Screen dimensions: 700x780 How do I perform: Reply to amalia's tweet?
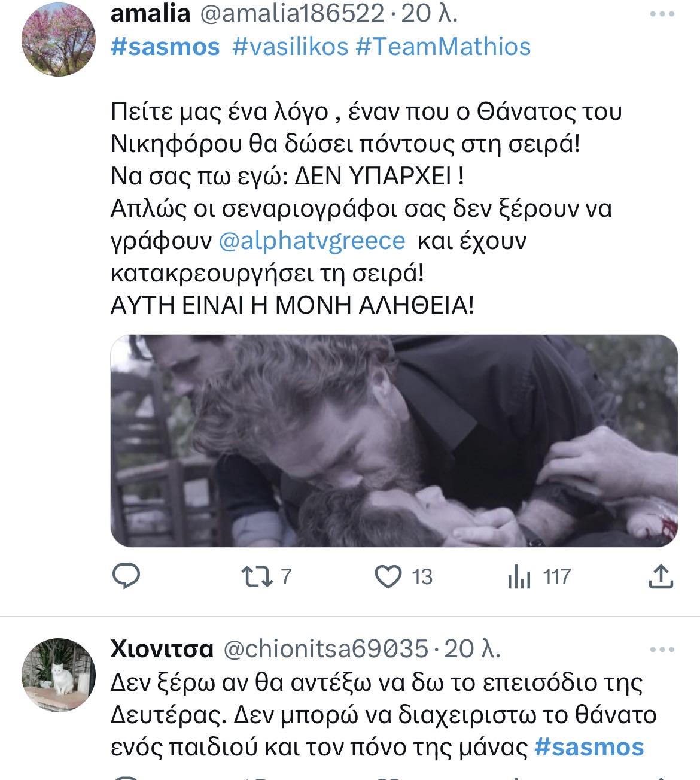(x=126, y=576)
